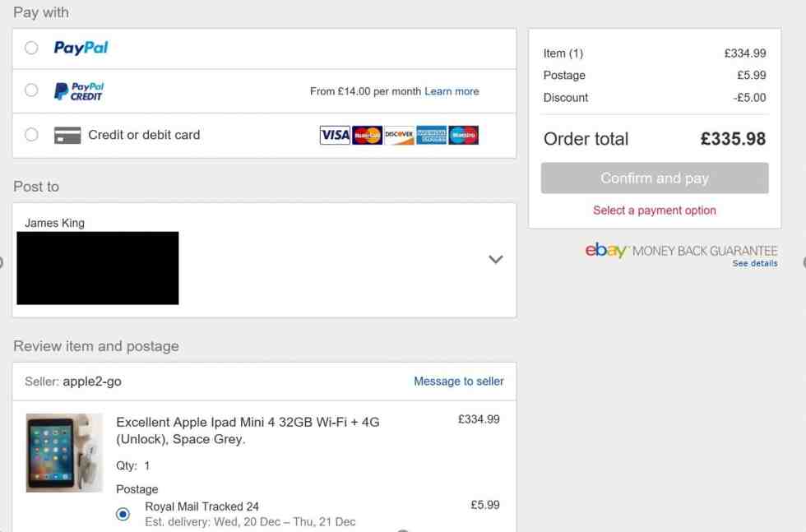Select the PayPal payment radio button
Image resolution: width=806 pixels, height=532 pixels.
30,48
